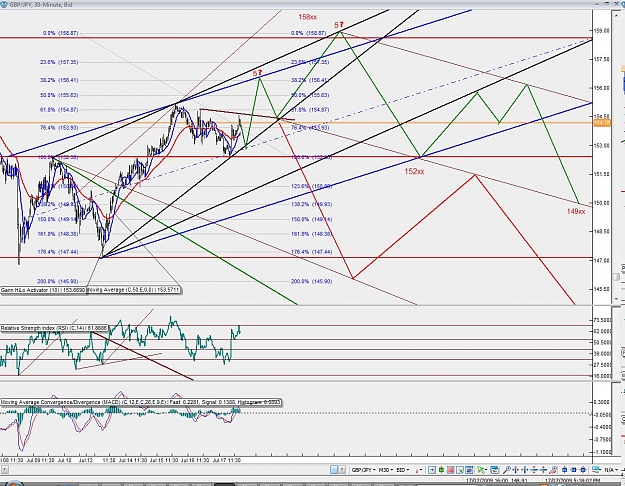Click the first vertical compress/expand icon
Screen dimensions: 625x486
(x=534, y=470)
